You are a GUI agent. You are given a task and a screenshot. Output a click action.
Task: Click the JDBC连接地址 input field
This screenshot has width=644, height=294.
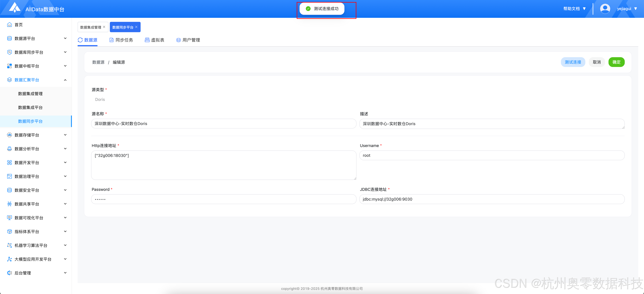point(491,199)
